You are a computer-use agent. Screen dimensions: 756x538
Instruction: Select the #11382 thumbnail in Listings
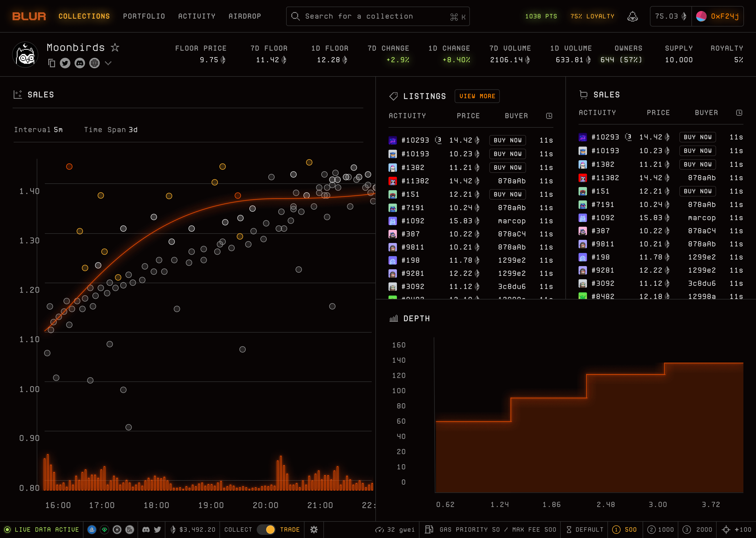tap(392, 181)
